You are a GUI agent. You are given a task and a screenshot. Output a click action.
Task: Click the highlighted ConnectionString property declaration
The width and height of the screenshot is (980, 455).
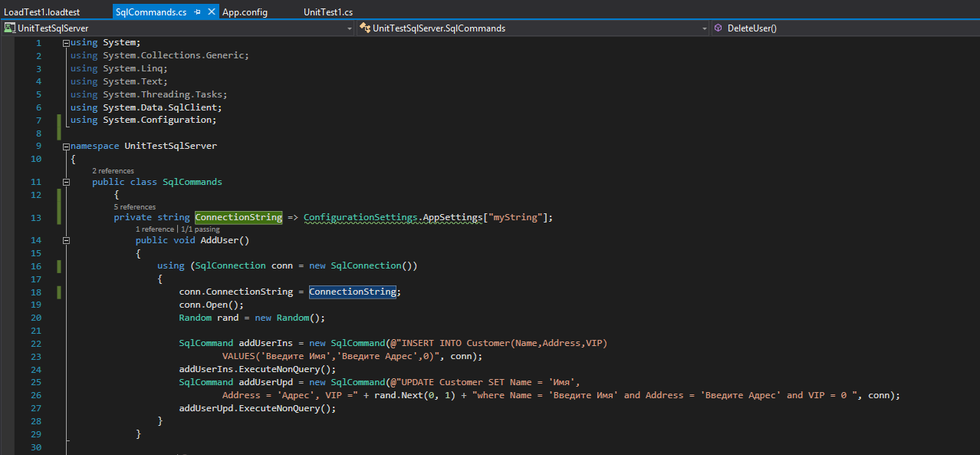(x=238, y=217)
